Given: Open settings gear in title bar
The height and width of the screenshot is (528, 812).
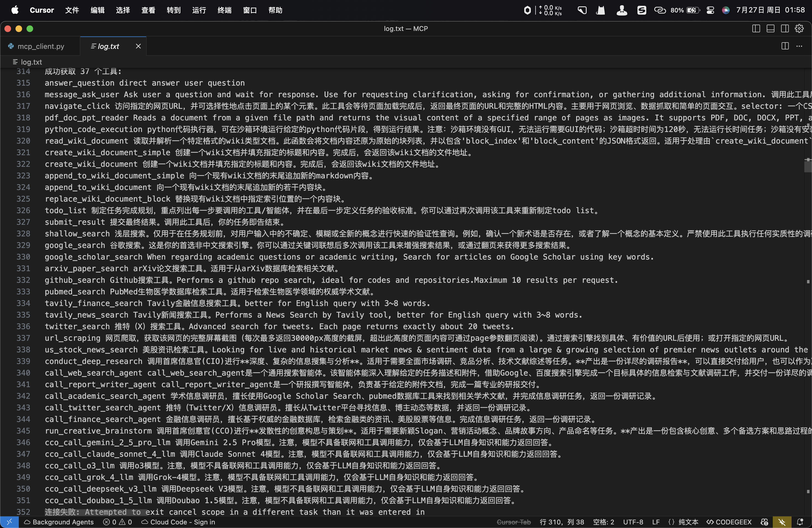Looking at the screenshot, I should click(799, 29).
